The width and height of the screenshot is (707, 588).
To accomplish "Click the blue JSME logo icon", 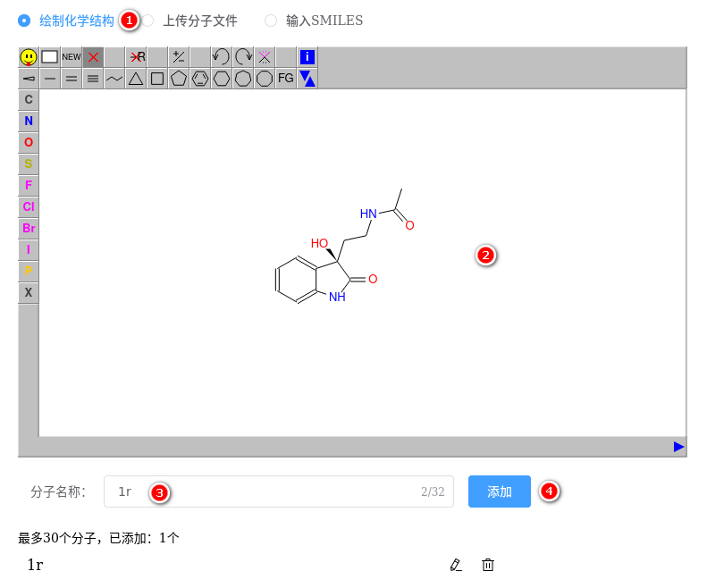I will pos(307,79).
